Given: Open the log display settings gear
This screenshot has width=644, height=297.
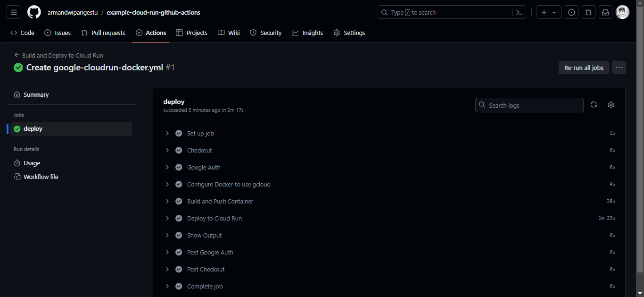Looking at the screenshot, I should [x=611, y=104].
